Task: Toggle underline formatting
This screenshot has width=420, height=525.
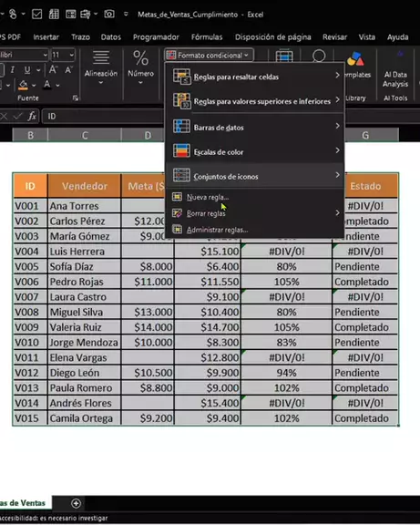Action: [27, 70]
